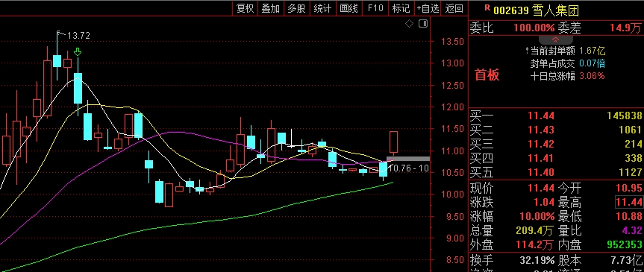Click the gray 10.76 price level bar
The image size is (644, 272).
tap(408, 159)
